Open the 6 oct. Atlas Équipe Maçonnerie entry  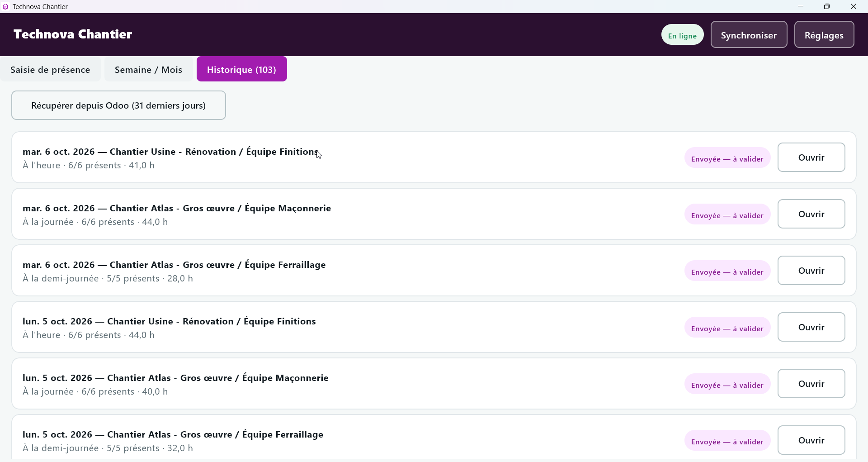[x=811, y=214]
